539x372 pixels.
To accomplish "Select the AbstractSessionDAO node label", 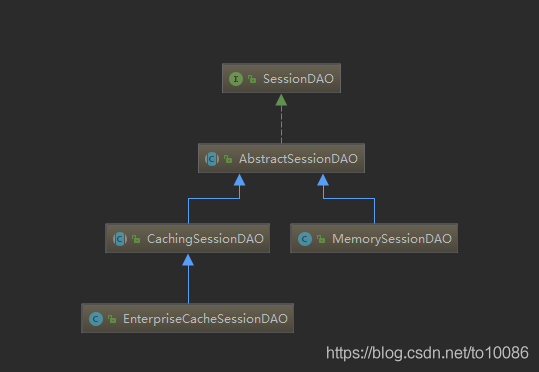I will [298, 159].
